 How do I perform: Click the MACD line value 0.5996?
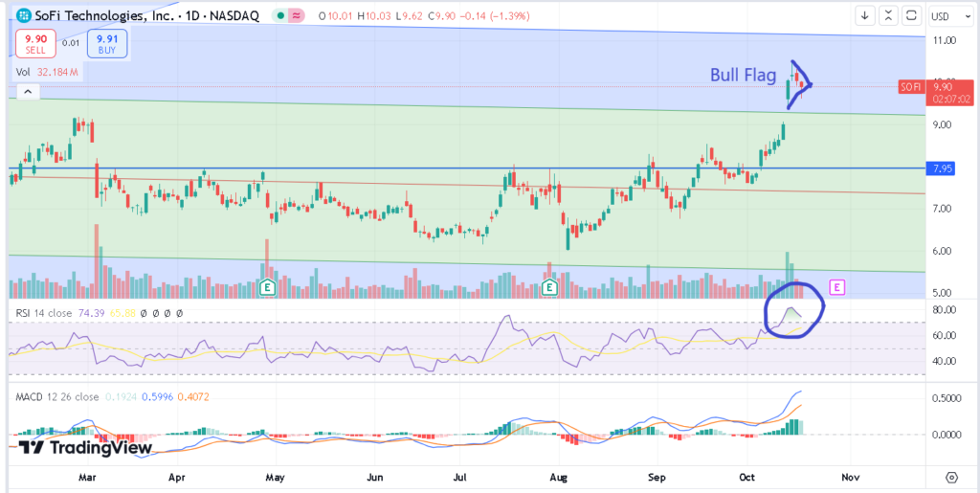click(x=156, y=396)
